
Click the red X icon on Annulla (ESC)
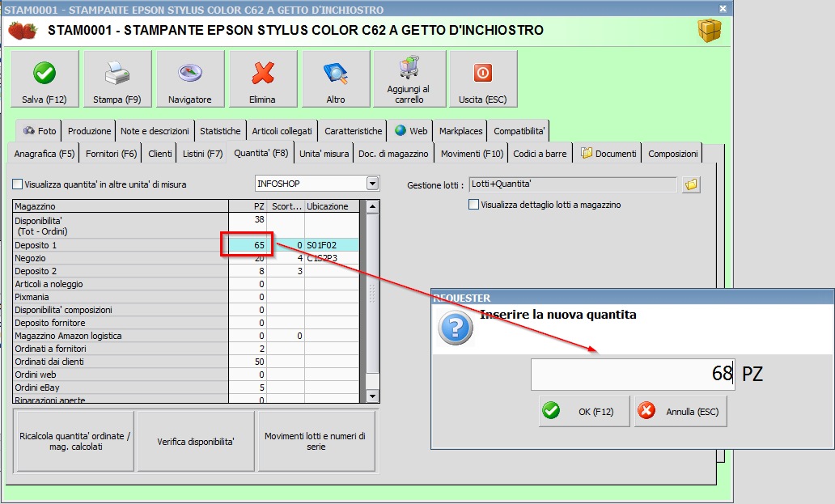(646, 411)
